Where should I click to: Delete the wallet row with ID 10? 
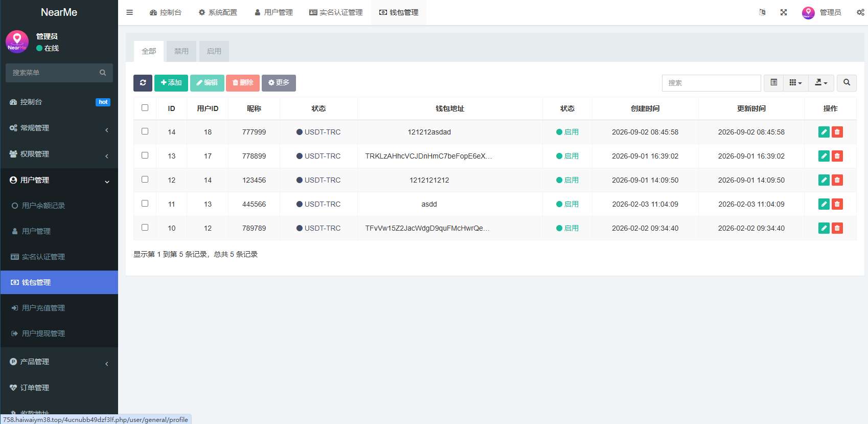[837, 228]
